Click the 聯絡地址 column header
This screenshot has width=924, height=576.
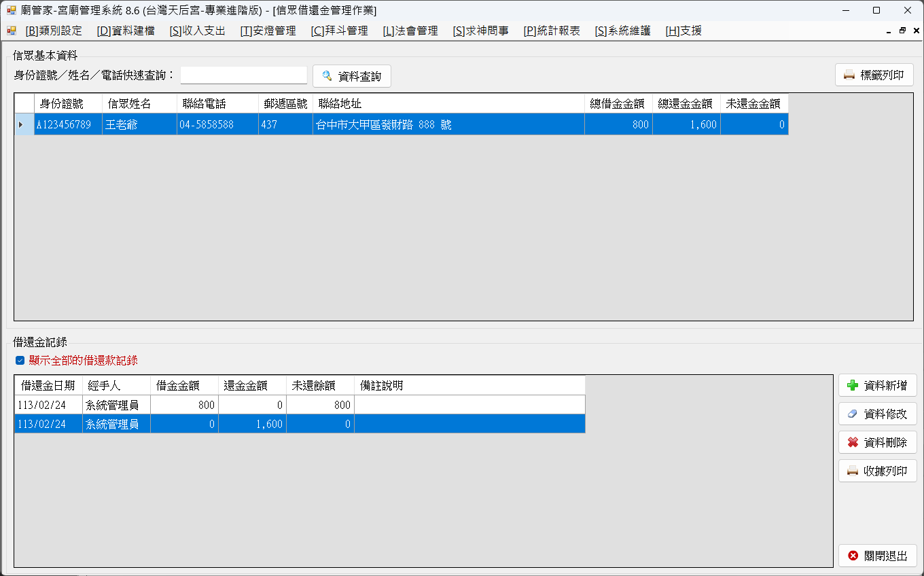click(x=448, y=104)
